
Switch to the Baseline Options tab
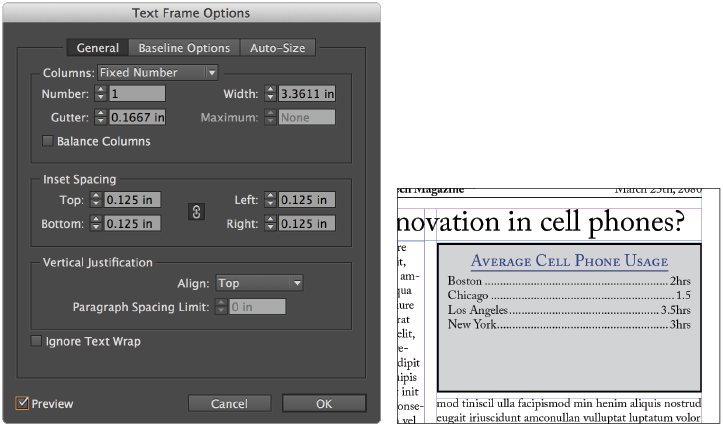tap(184, 48)
